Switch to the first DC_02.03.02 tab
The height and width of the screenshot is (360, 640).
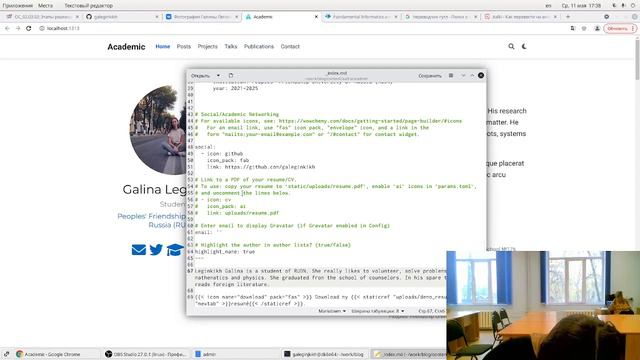point(42,17)
